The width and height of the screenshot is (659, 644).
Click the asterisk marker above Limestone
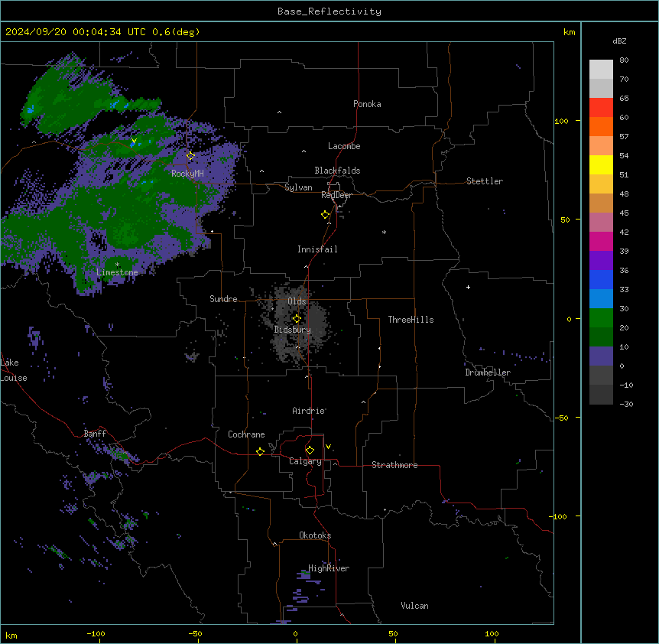pyautogui.click(x=117, y=265)
